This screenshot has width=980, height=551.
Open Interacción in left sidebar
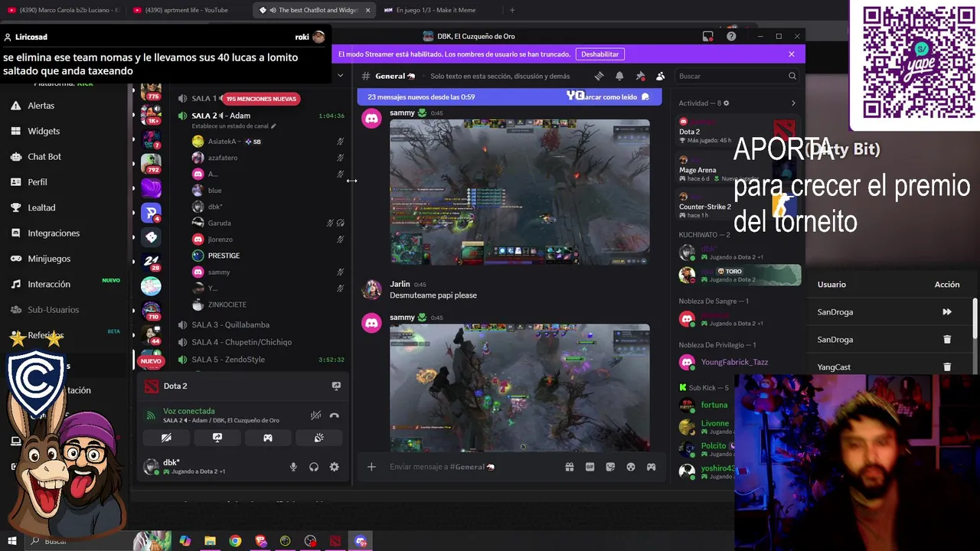click(x=49, y=284)
